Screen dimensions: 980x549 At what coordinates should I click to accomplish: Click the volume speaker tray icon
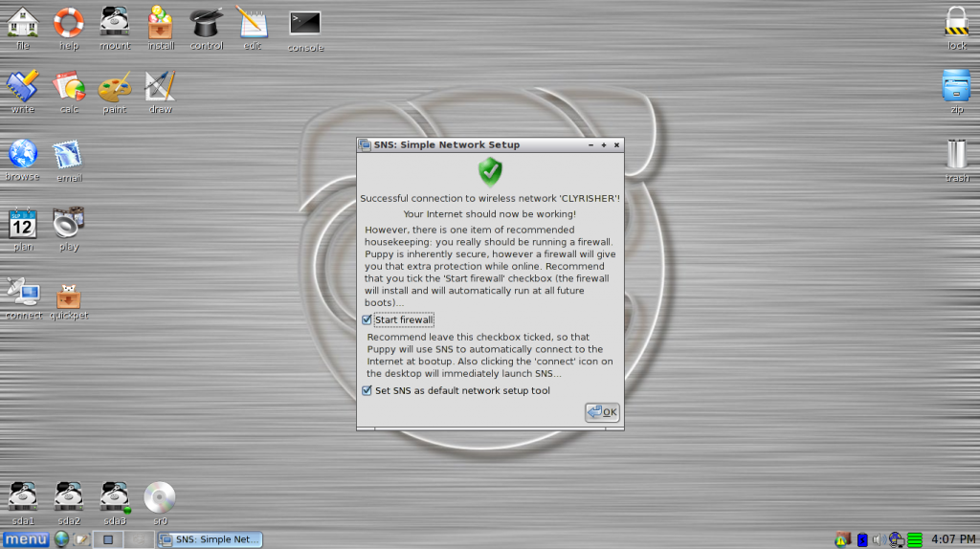(x=879, y=539)
